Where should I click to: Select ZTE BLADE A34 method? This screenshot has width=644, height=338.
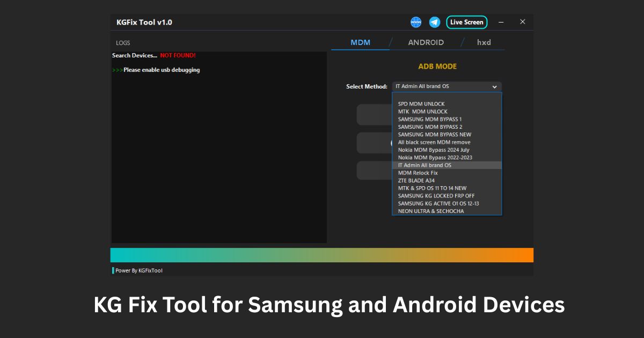(x=447, y=181)
